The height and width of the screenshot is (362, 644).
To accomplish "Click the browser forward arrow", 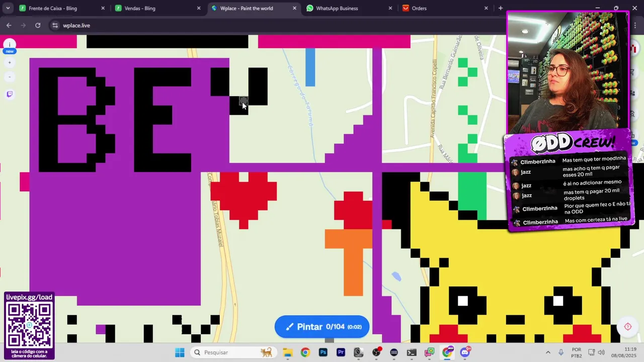I will pyautogui.click(x=23, y=25).
